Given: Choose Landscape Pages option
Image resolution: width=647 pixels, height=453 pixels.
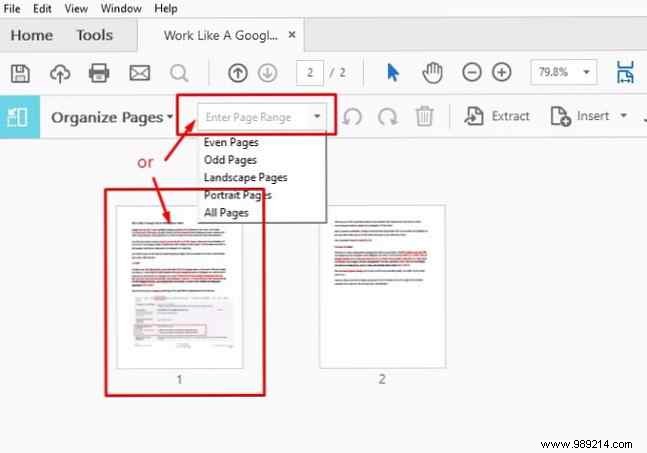Looking at the screenshot, I should pyautogui.click(x=246, y=178).
